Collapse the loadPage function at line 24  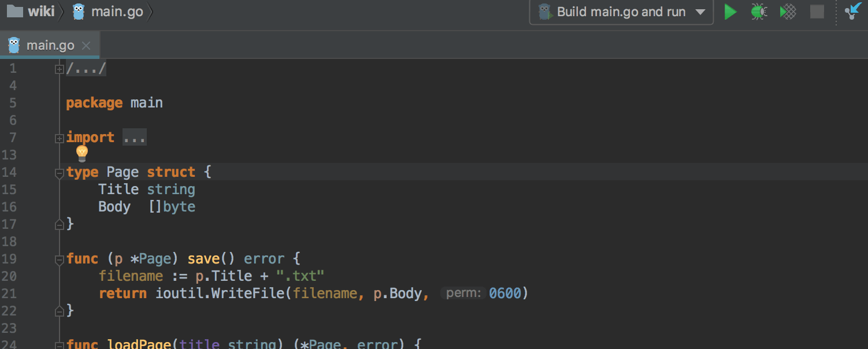tap(59, 344)
